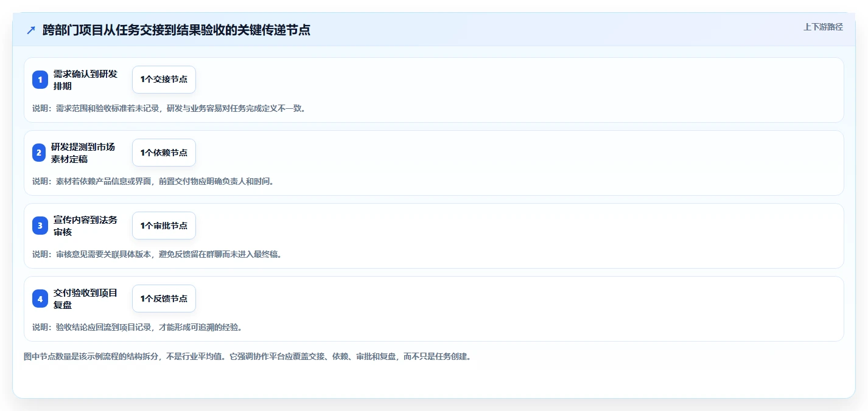The width and height of the screenshot is (868, 411).
Task: Click the number 4 step badge
Action: pyautogui.click(x=40, y=299)
